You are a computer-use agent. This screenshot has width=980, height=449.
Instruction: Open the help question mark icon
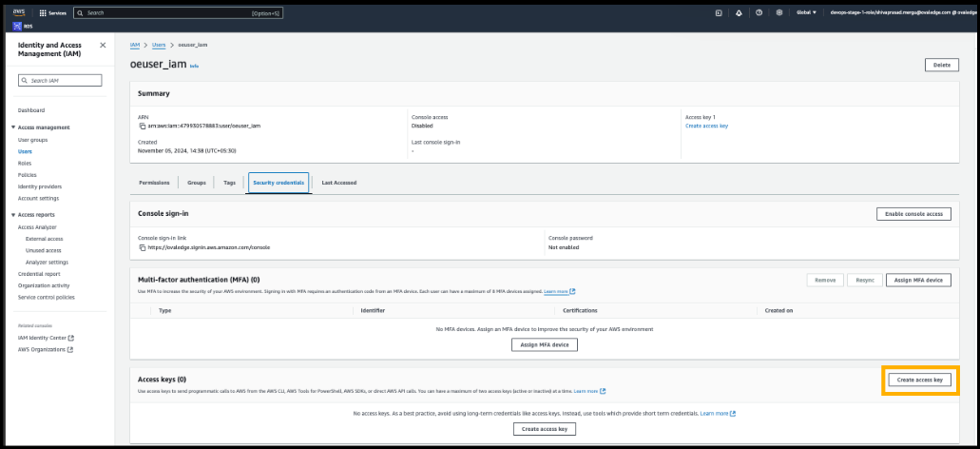click(x=759, y=12)
